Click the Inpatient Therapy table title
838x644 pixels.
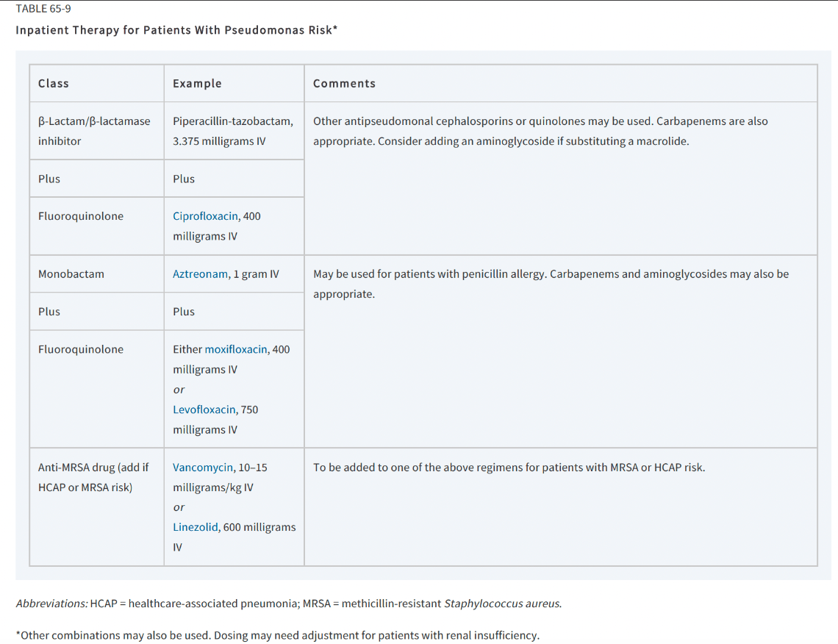coord(176,30)
